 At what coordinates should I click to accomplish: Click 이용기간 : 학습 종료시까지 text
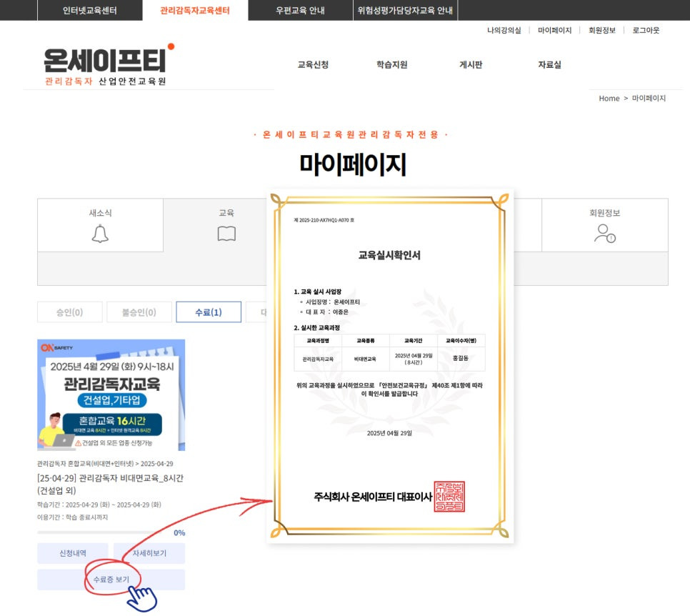click(73, 517)
